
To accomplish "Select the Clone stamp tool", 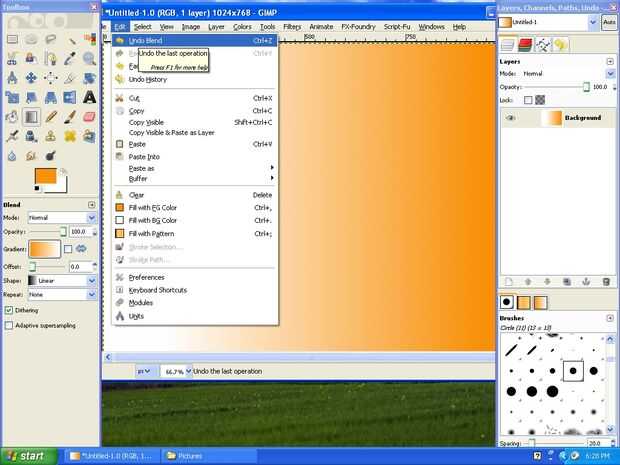I will point(51,136).
